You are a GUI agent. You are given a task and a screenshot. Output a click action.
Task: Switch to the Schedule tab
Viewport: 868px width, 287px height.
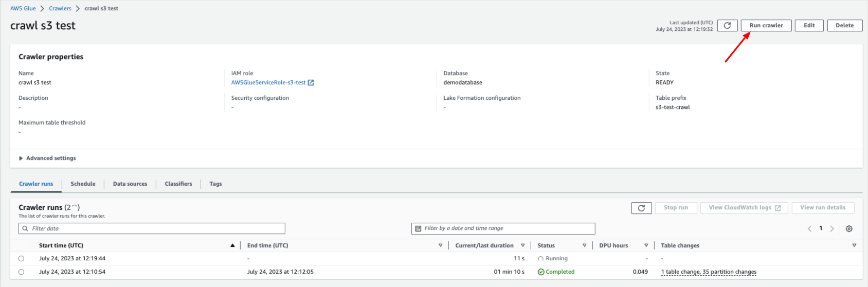(83, 184)
